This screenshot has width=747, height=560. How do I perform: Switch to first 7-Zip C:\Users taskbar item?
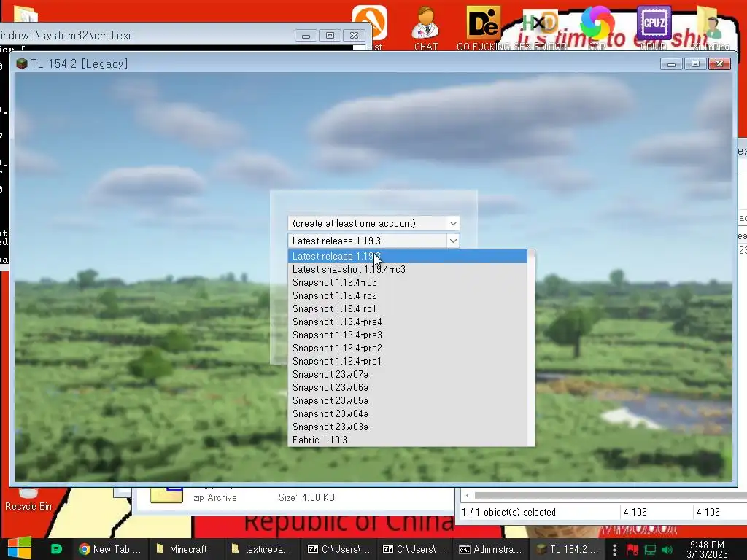338,549
